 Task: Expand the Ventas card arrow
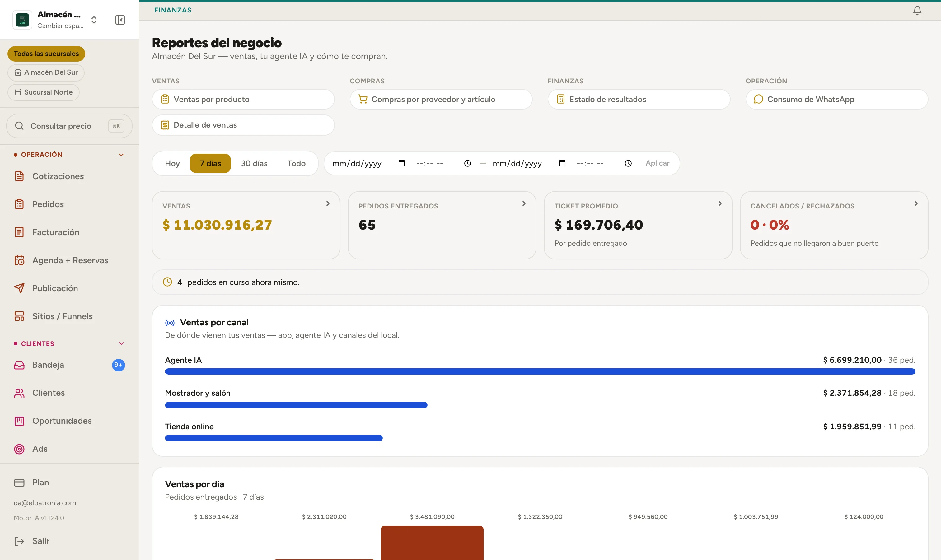328,203
